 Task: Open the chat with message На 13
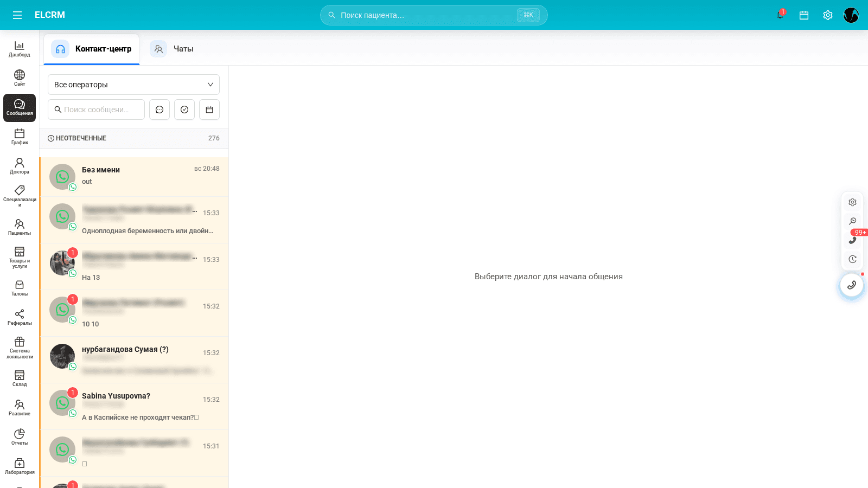(x=134, y=266)
